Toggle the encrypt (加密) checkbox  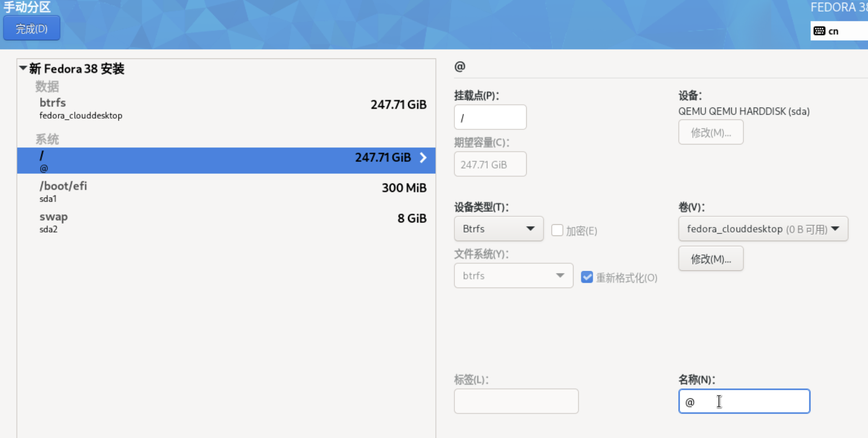coord(557,230)
